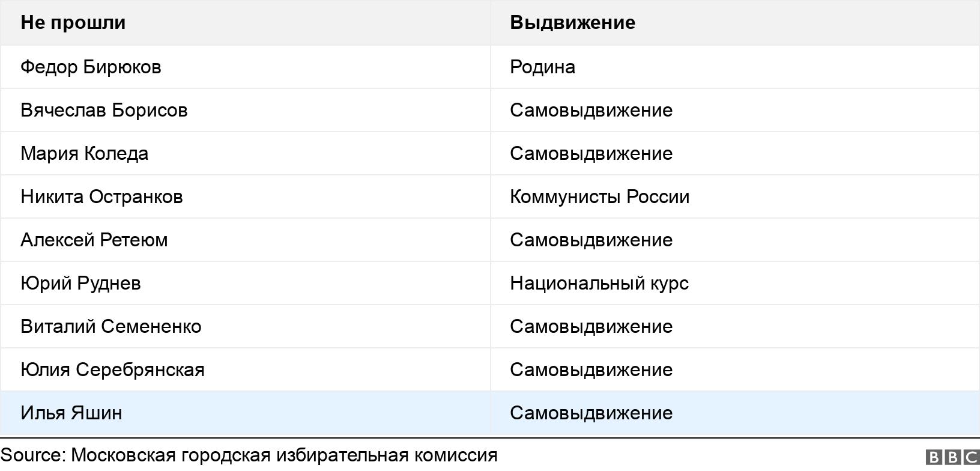Click on Виталий Семененко's name
This screenshot has height=471, width=980.
(x=111, y=326)
